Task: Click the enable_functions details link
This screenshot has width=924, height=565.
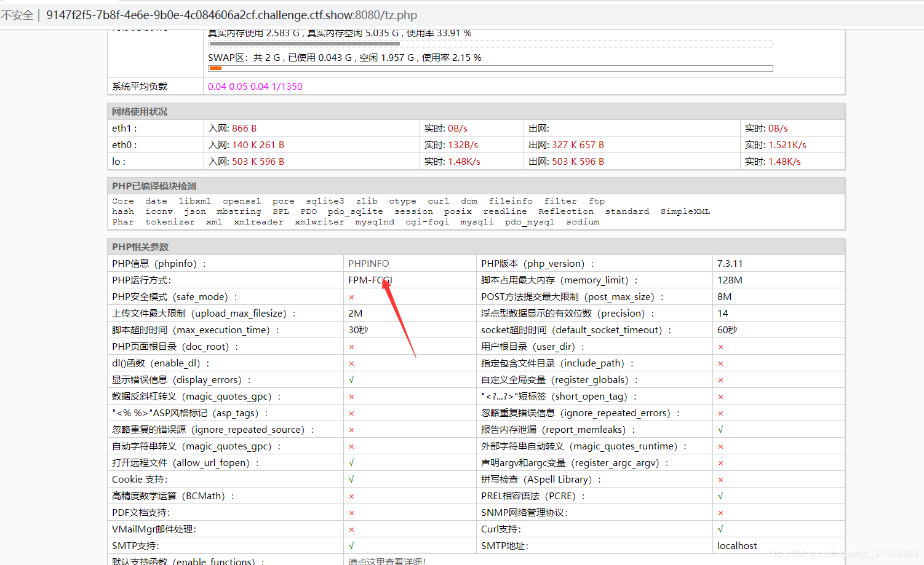Action: [387, 561]
